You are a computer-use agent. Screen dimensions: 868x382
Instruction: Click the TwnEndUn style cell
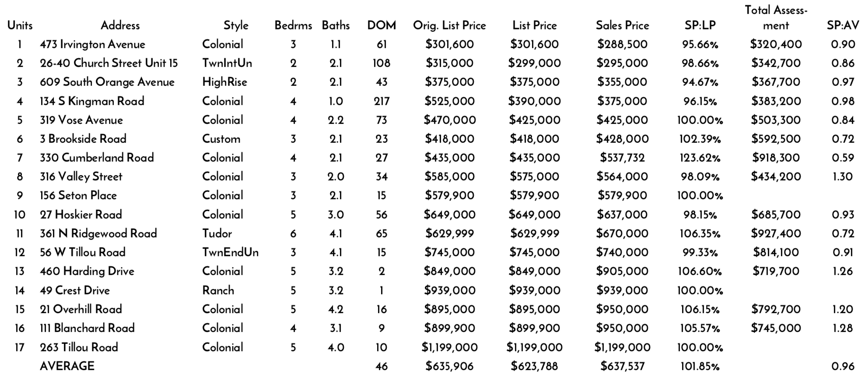(x=230, y=252)
